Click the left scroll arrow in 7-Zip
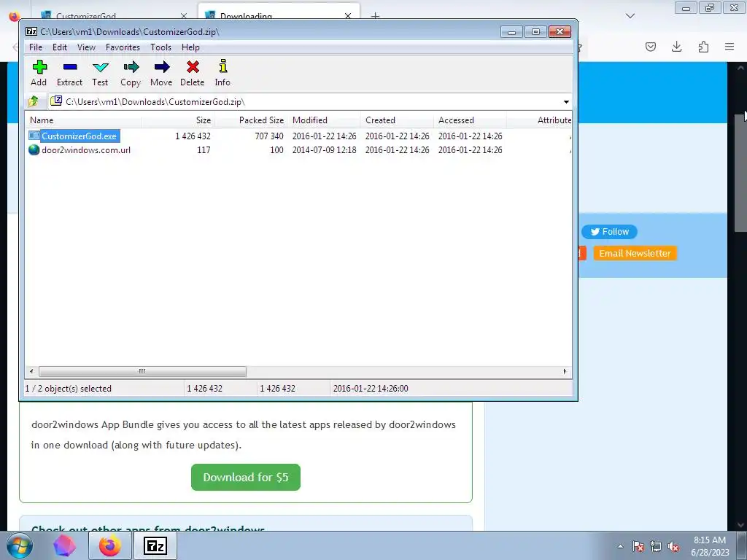This screenshot has height=560, width=747. tap(31, 371)
